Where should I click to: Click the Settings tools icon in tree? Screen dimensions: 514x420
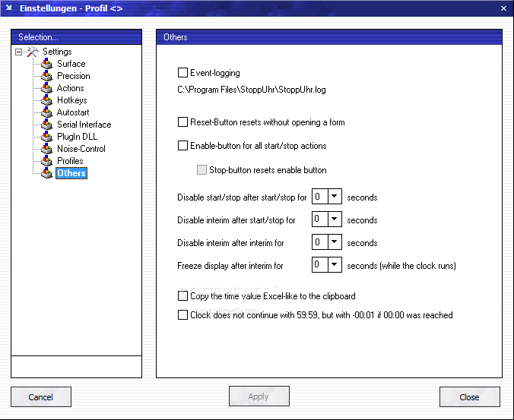(x=33, y=52)
